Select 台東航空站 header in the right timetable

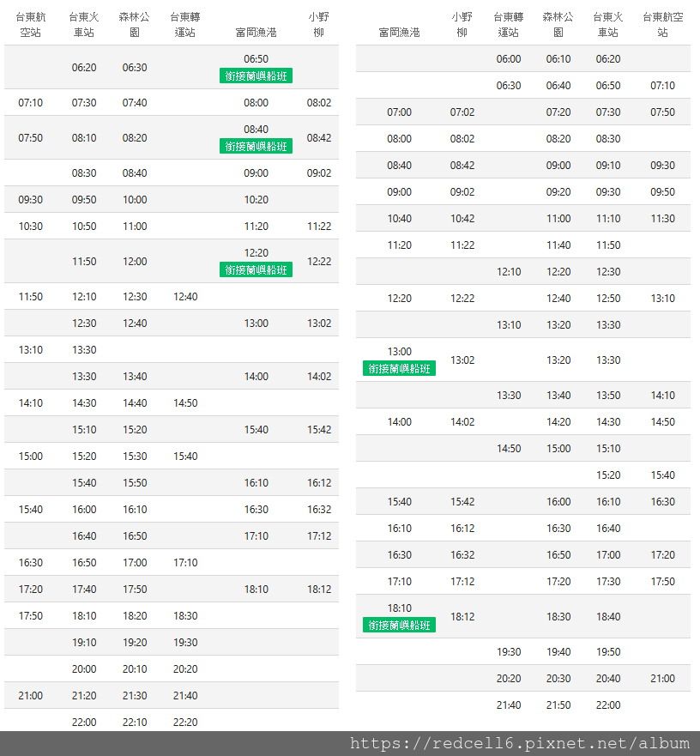pyautogui.click(x=662, y=24)
